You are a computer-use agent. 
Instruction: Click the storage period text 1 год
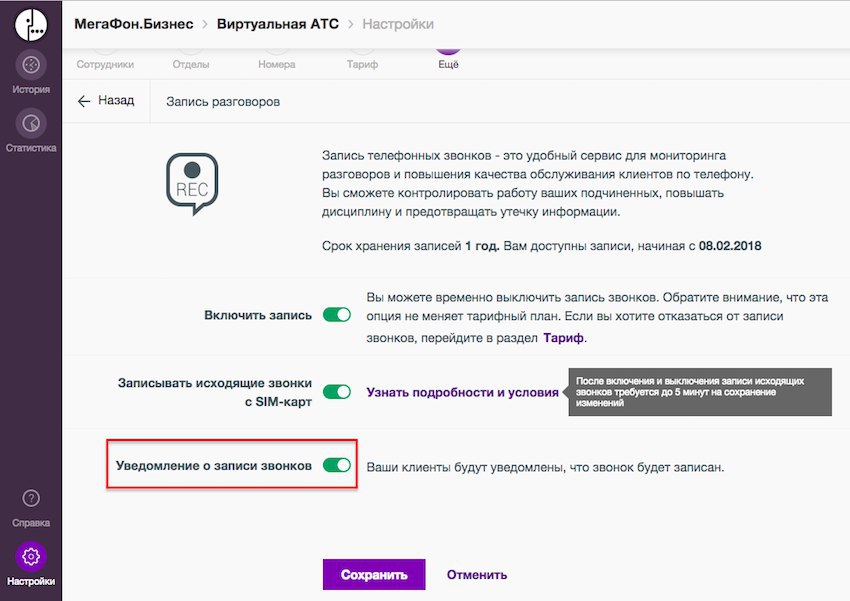coord(482,246)
